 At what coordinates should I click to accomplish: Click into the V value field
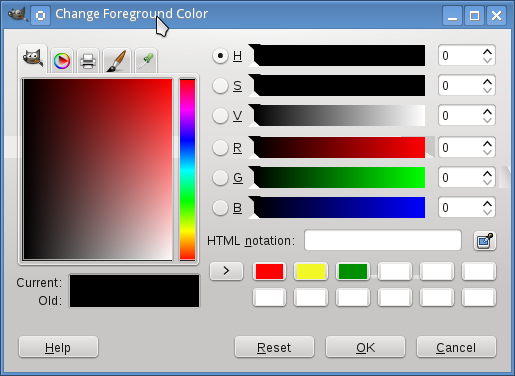[x=460, y=116]
